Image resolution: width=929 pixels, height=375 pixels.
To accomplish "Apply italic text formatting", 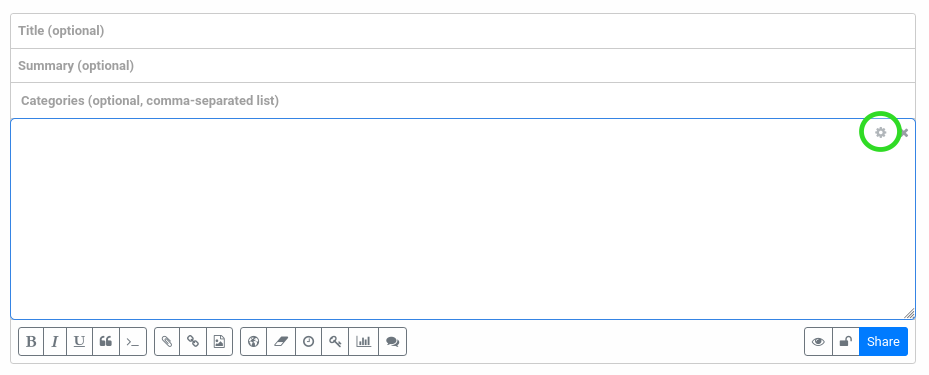I will (55, 341).
